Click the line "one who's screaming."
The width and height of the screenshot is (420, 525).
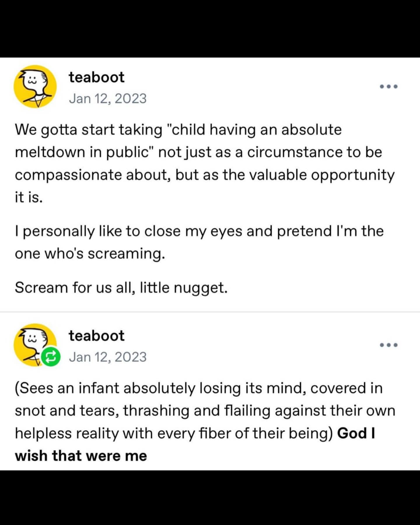point(90,253)
